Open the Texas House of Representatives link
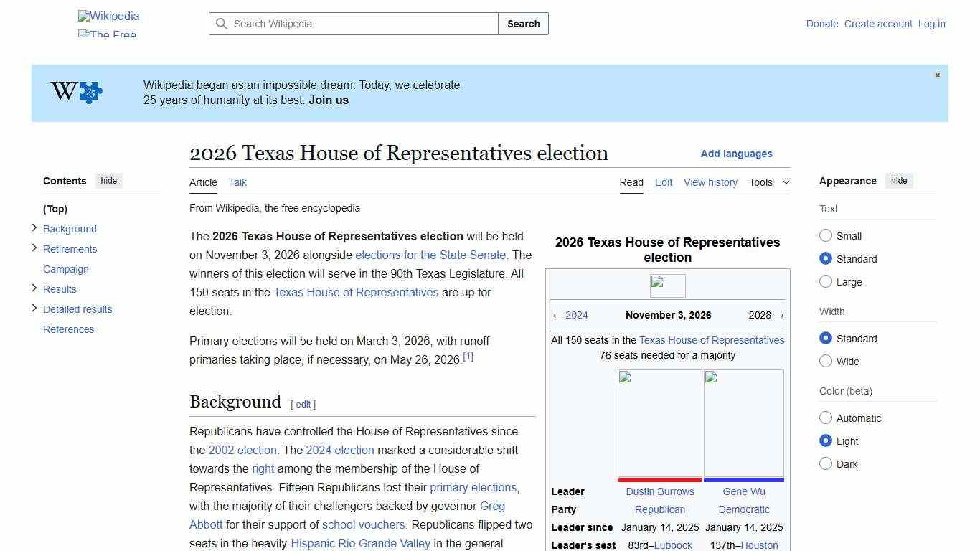980x551 pixels. (356, 292)
